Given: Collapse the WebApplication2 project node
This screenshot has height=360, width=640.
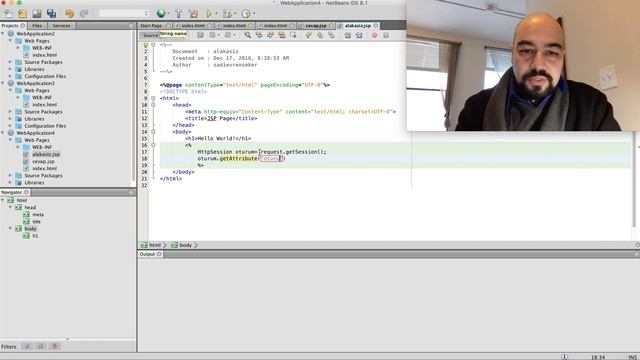Looking at the screenshot, I should [x=3, y=33].
